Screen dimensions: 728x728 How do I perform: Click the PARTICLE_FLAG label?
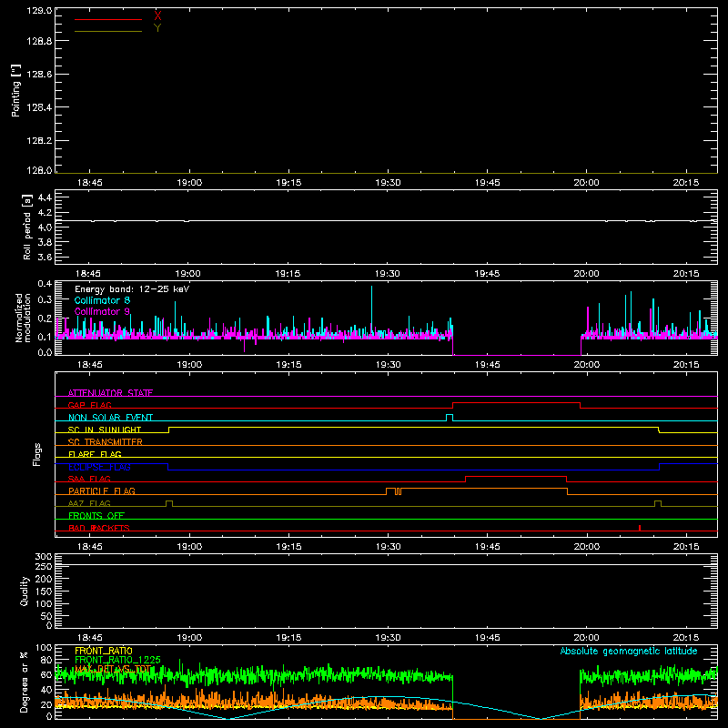[x=102, y=490]
